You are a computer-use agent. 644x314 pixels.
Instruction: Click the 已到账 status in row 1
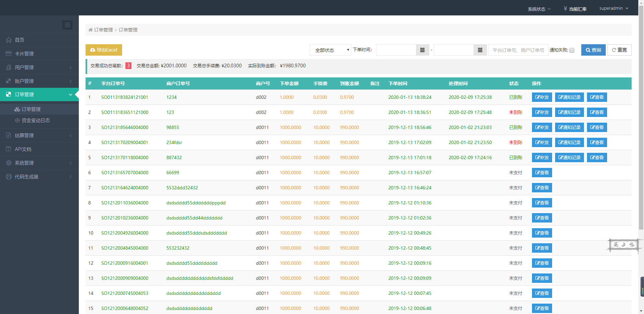tap(516, 97)
